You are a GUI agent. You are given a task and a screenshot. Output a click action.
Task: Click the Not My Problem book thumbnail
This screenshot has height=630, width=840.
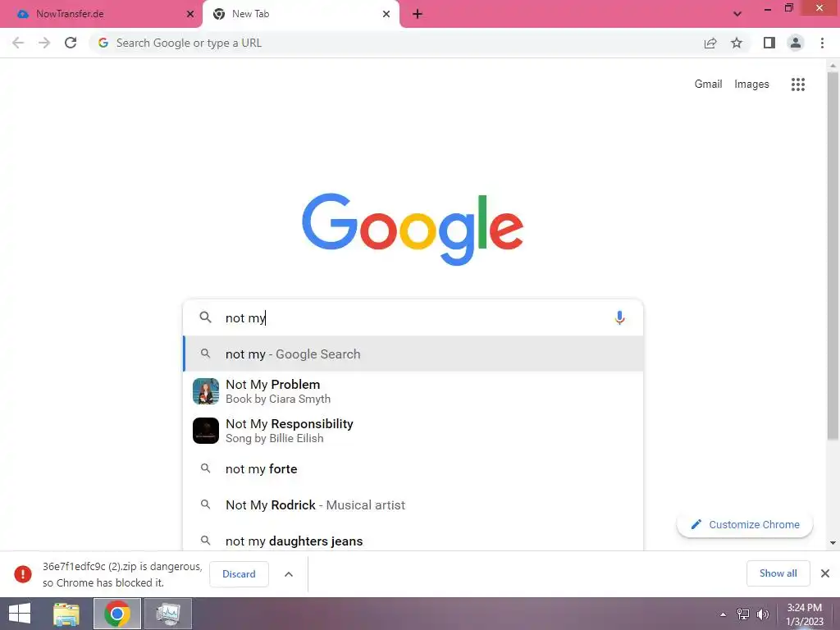(x=206, y=391)
